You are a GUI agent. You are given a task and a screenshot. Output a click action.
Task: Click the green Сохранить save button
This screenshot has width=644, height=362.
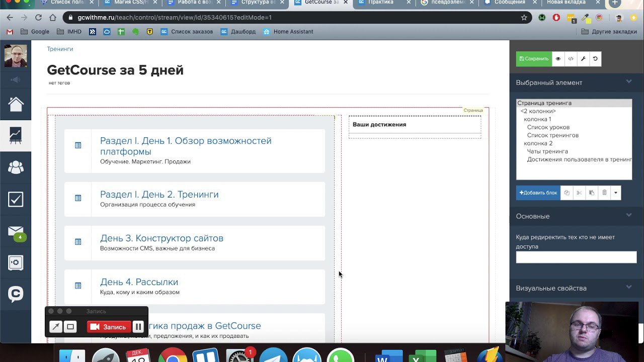pos(534,59)
